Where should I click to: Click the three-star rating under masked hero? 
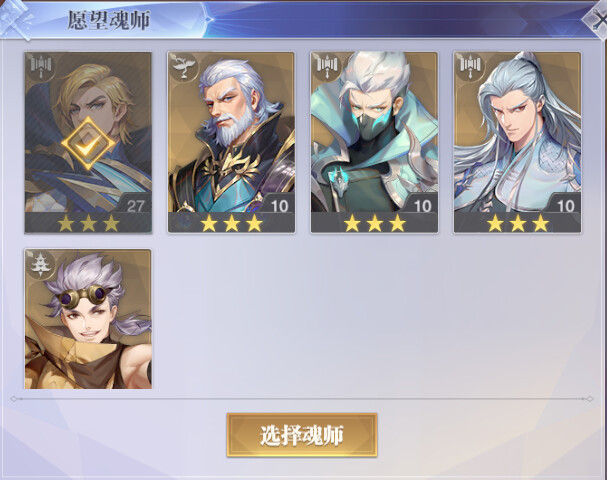point(375,223)
